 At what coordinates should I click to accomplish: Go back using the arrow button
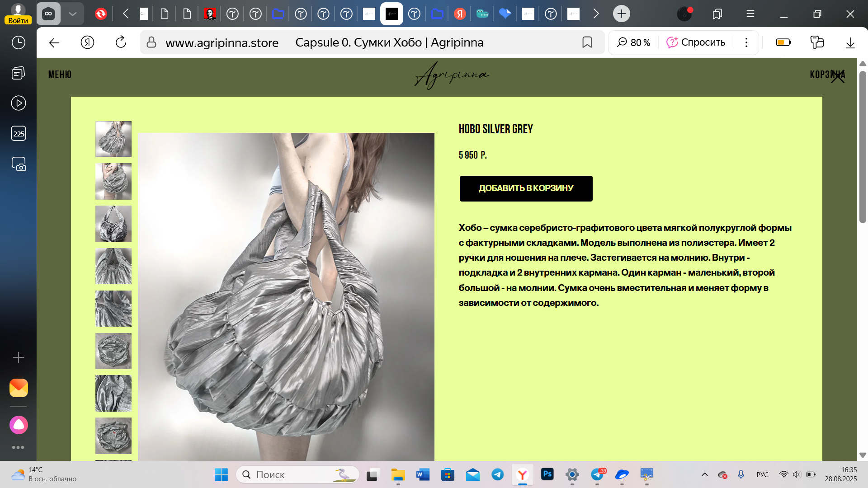[54, 42]
